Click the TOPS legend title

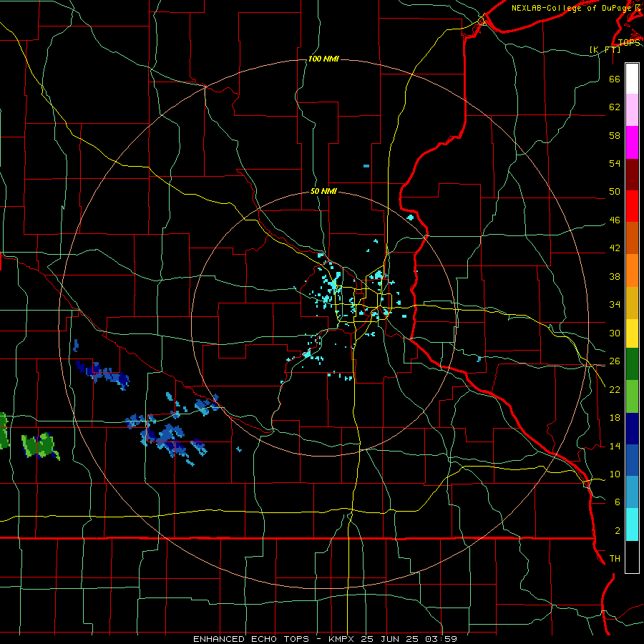point(630,42)
